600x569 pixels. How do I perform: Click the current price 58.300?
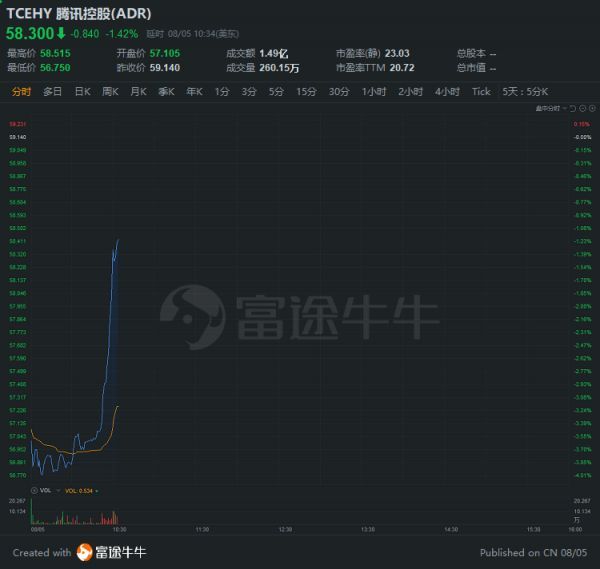[x=30, y=33]
